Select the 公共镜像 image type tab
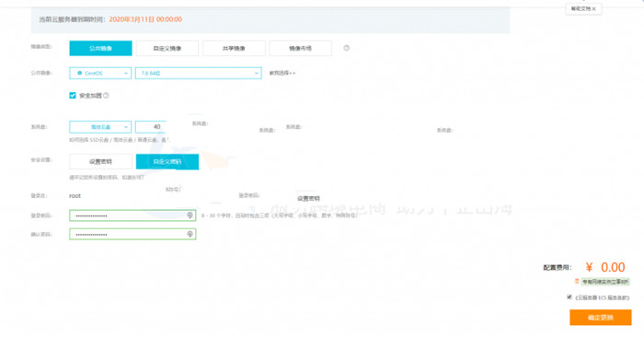The height and width of the screenshot is (337, 644). click(x=100, y=48)
